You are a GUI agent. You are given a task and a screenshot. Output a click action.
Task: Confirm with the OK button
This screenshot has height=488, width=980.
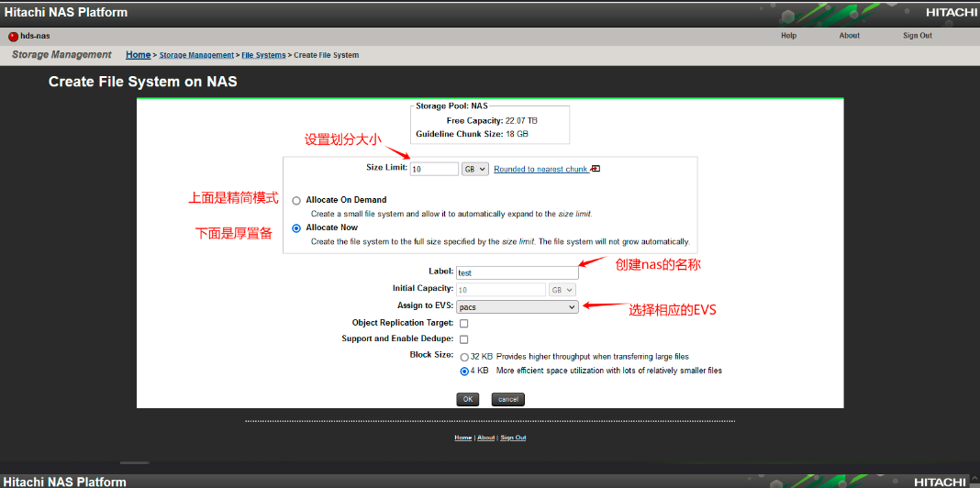(467, 399)
